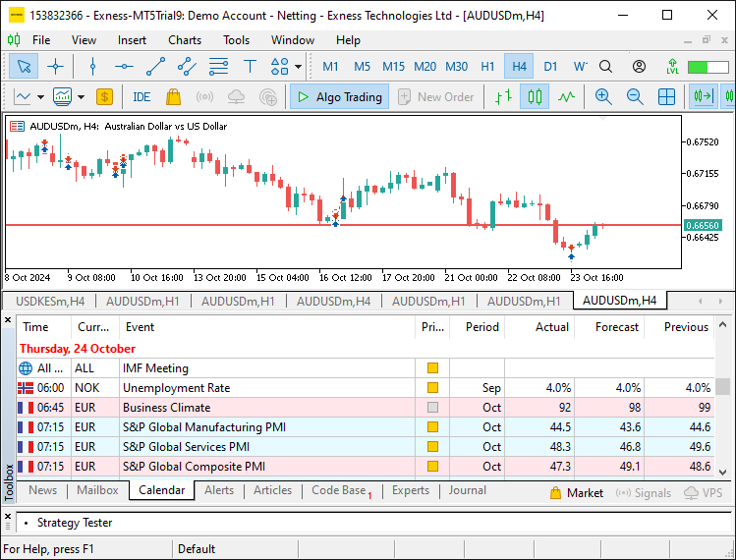The image size is (736, 560).
Task: Tile chart windows with grid icon
Action: click(x=666, y=97)
